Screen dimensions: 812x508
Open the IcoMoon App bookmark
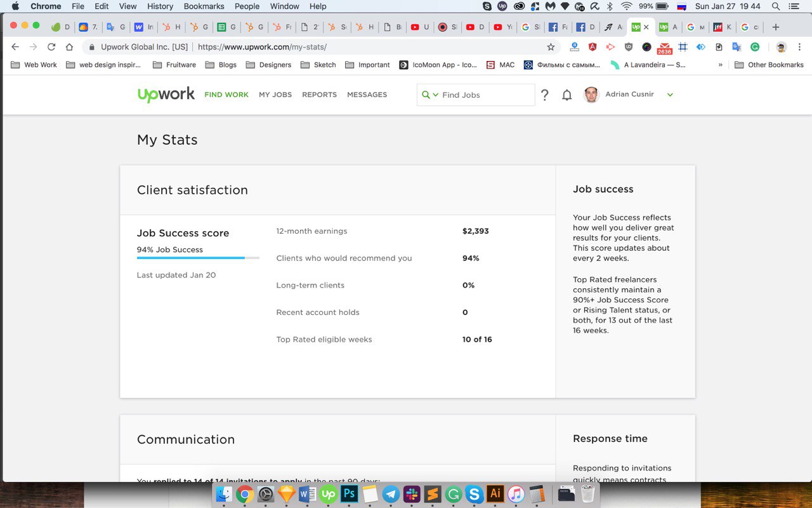[438, 65]
